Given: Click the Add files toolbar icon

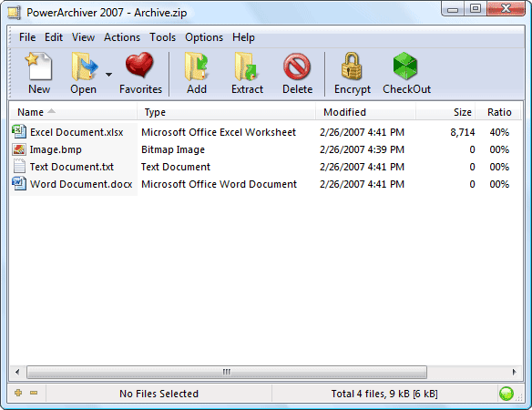Looking at the screenshot, I should pyautogui.click(x=196, y=67).
